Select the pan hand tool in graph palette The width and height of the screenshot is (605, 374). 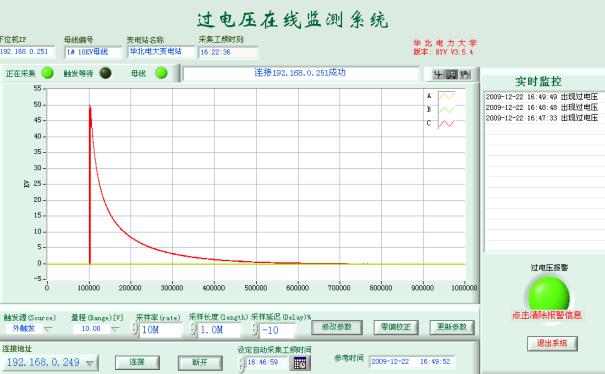point(465,74)
